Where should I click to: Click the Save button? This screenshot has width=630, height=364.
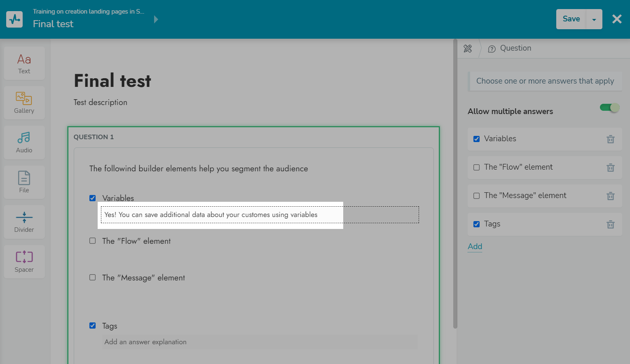click(x=571, y=19)
